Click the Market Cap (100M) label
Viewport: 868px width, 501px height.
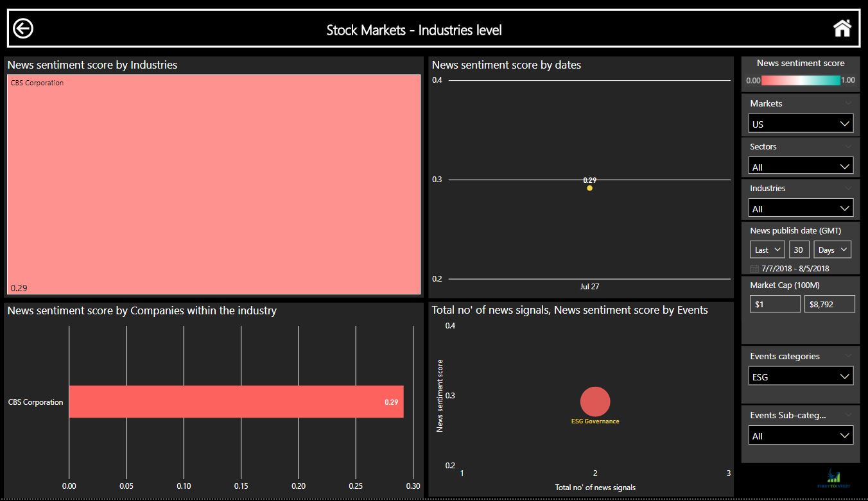(785, 285)
